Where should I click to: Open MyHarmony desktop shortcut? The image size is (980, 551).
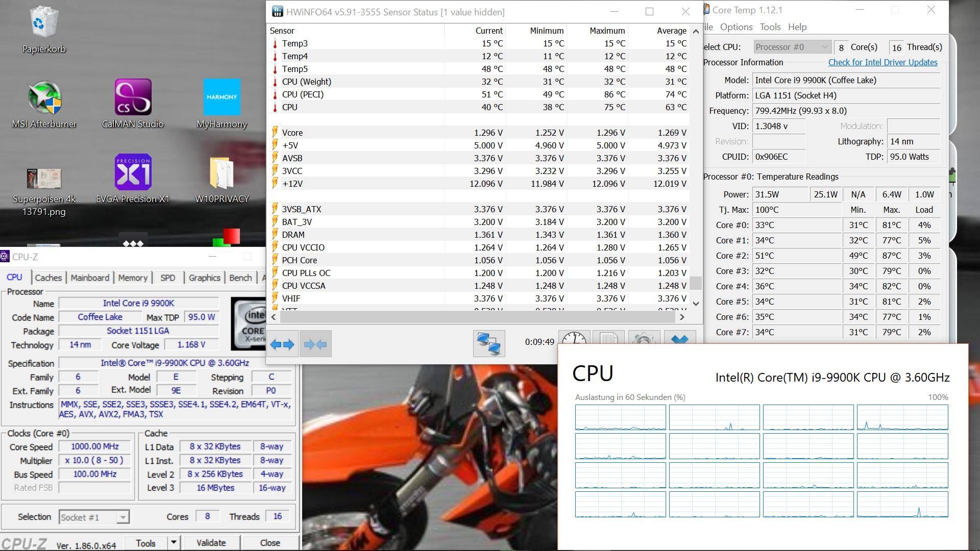click(x=222, y=97)
